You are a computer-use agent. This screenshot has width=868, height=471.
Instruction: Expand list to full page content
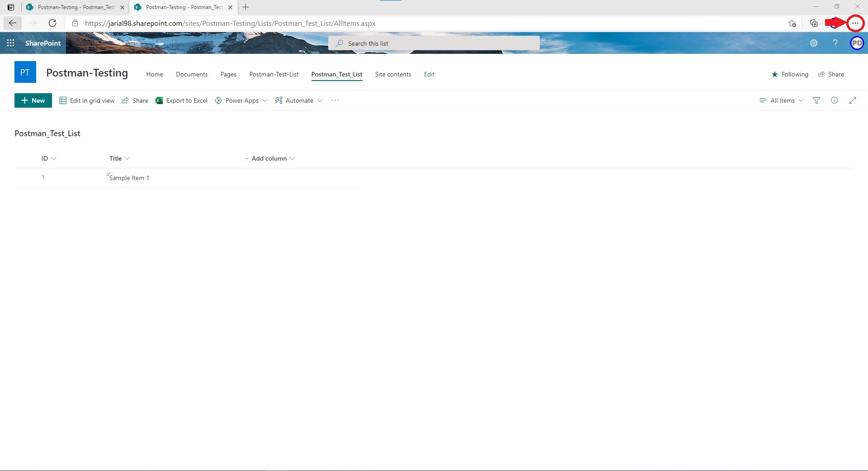(x=853, y=100)
